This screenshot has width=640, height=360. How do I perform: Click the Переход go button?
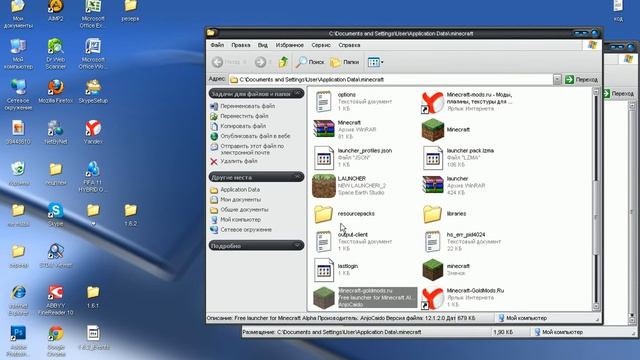click(582, 80)
